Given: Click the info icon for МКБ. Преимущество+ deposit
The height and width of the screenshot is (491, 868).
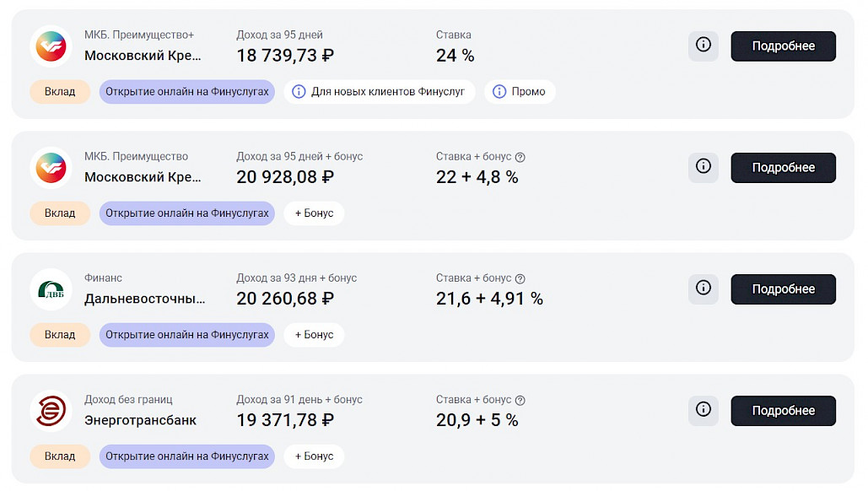Looking at the screenshot, I should click(703, 46).
